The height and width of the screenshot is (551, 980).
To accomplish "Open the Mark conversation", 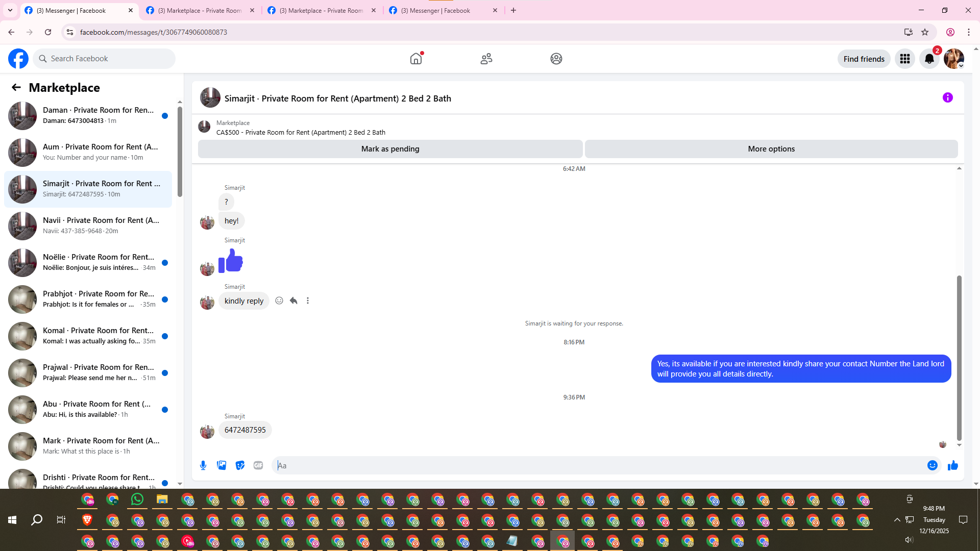I will pyautogui.click(x=88, y=446).
